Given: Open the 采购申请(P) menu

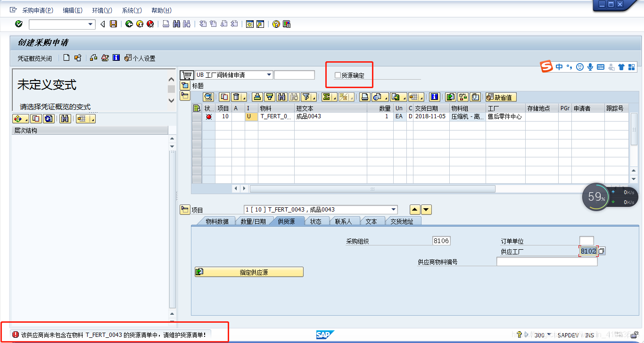Looking at the screenshot, I should click(x=38, y=10).
